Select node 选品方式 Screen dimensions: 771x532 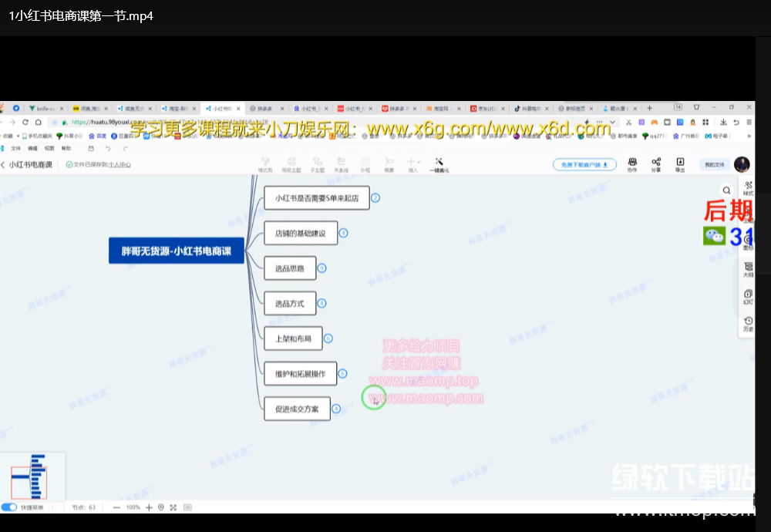290,303
